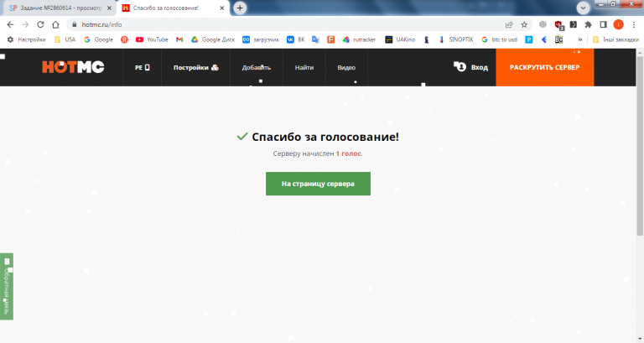Open the Extensions puzzle piece menu

pos(588,24)
